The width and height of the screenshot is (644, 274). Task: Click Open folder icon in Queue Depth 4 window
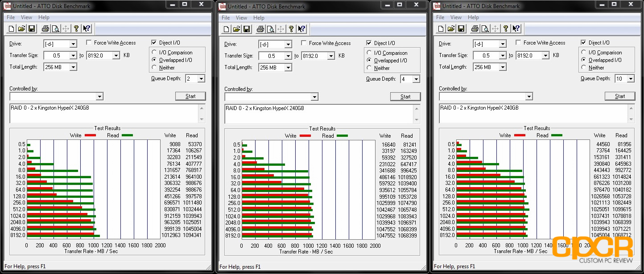coord(236,29)
